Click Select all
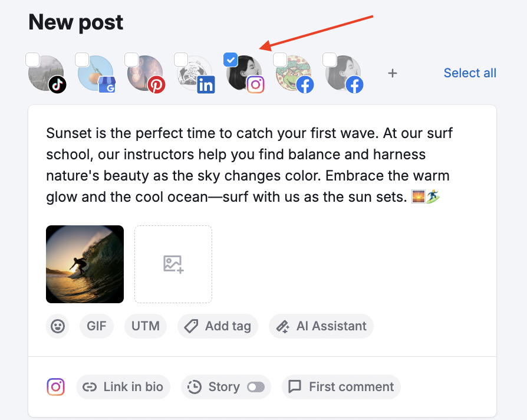This screenshot has width=527, height=420. tap(470, 73)
